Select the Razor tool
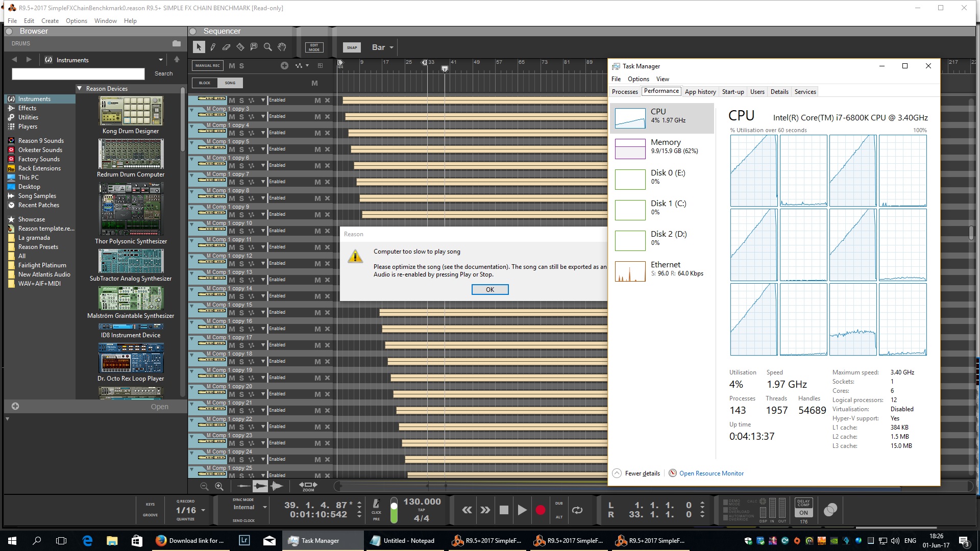The image size is (980, 551). [x=240, y=47]
